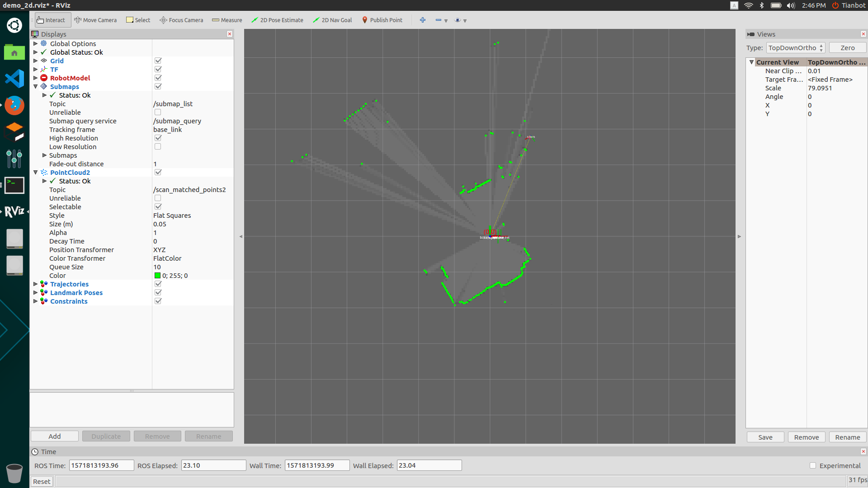Toggle the TF display checkbox
This screenshot has width=868, height=488.
[x=158, y=69]
